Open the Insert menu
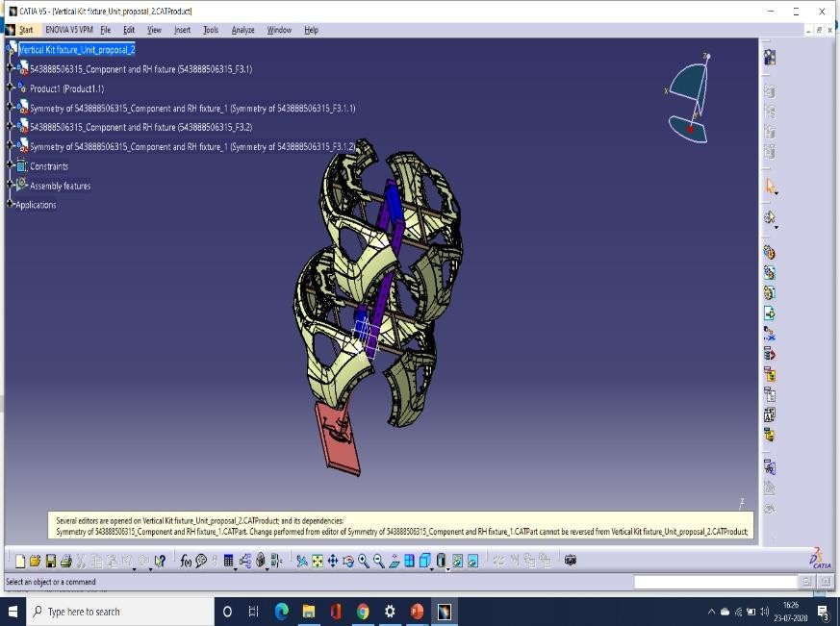Screen dimensions: 840x626 click(182, 30)
